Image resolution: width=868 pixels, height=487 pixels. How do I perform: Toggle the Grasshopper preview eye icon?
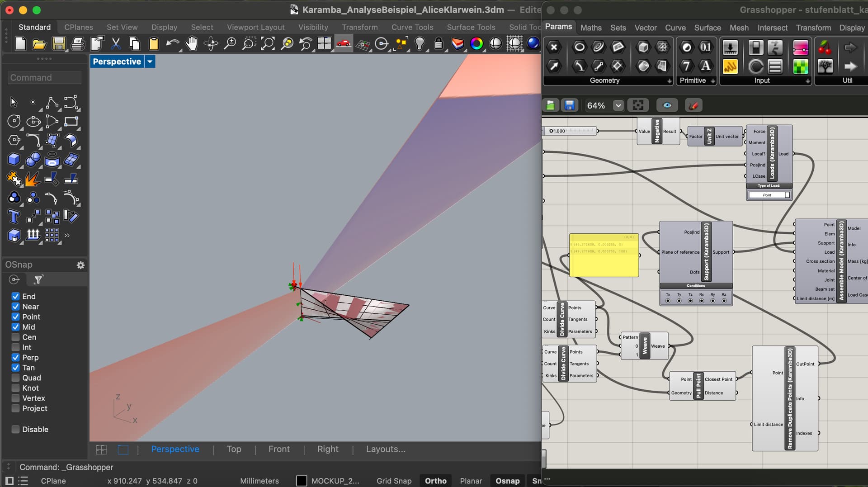[x=667, y=105]
